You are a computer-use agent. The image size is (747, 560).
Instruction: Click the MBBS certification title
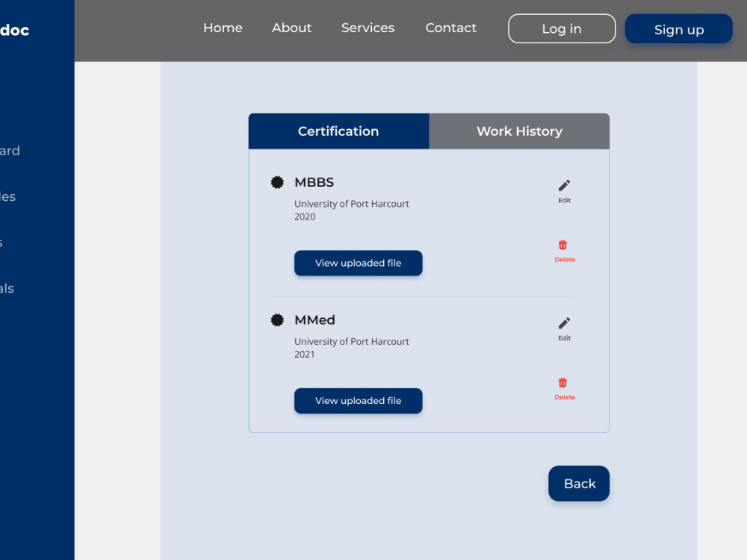[314, 182]
